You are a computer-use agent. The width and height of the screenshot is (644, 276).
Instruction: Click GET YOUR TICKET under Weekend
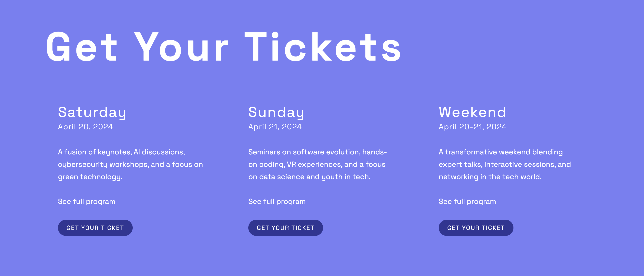(476, 228)
